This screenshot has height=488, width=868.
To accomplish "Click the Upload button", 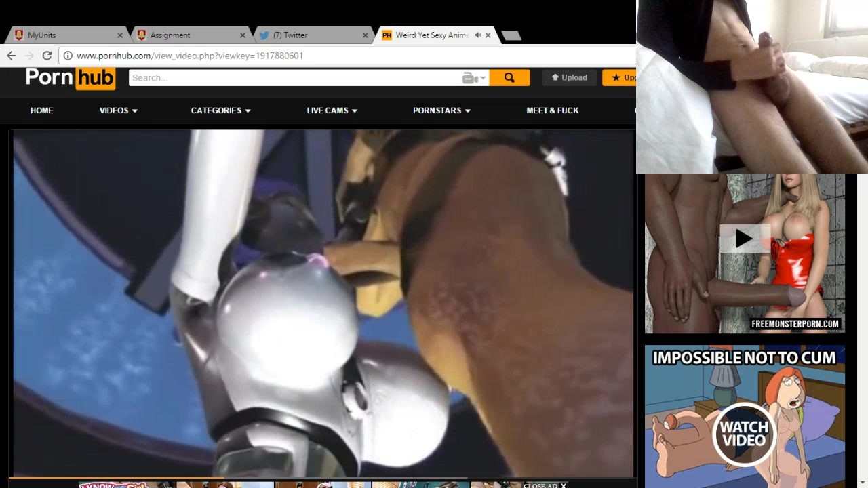I will [x=569, y=78].
